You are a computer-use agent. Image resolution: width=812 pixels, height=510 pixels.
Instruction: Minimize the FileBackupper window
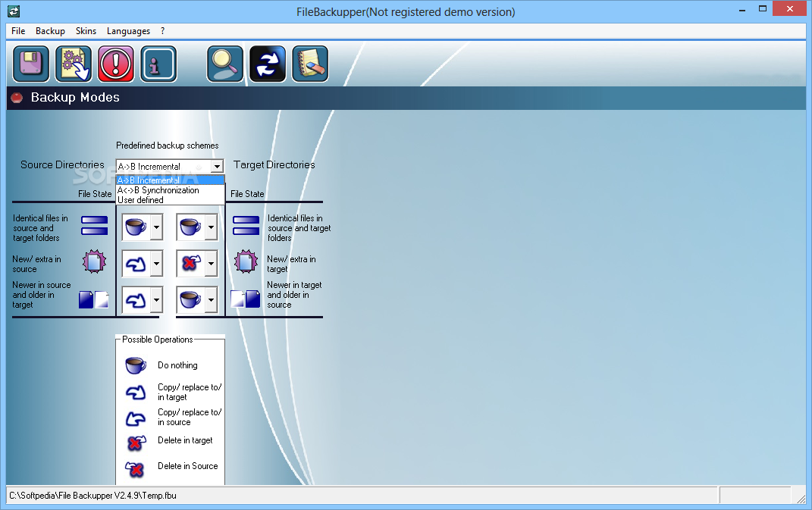742,9
